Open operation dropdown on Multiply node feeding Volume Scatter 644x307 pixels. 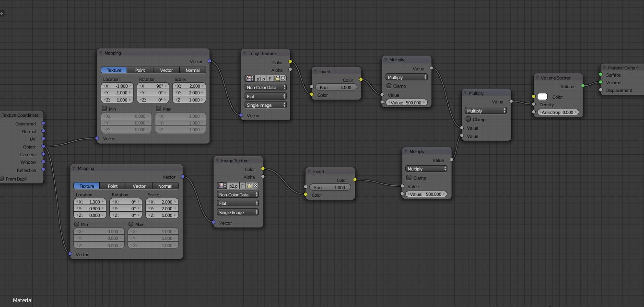pyautogui.click(x=486, y=111)
